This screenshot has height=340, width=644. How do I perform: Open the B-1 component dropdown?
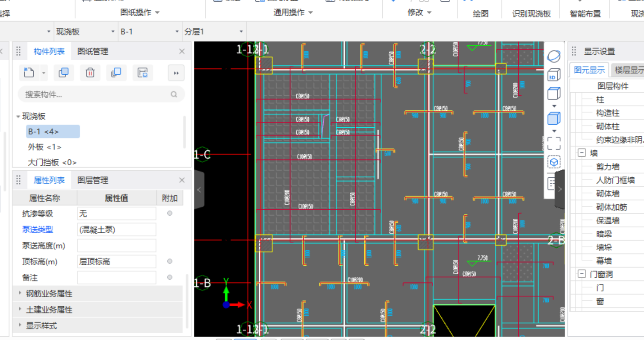[x=177, y=32]
